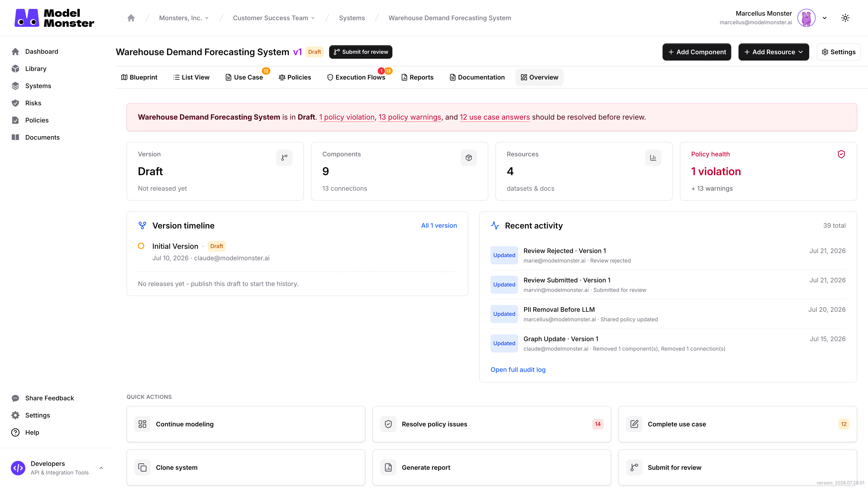Click the Policy health shield icon
Screen dimensions: 868x488
(x=841, y=154)
